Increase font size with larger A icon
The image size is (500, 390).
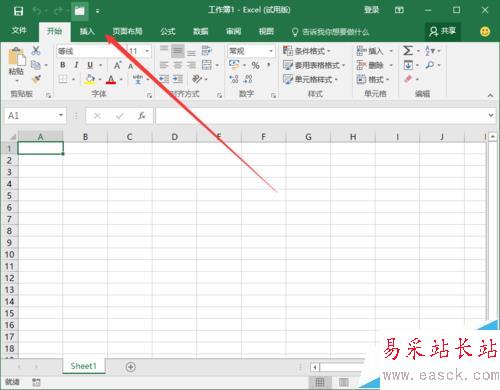pyautogui.click(x=117, y=65)
